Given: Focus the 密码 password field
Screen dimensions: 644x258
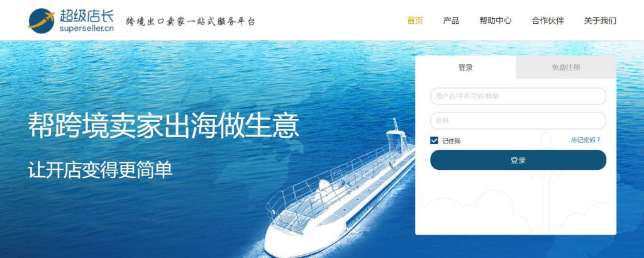Looking at the screenshot, I should point(518,121).
